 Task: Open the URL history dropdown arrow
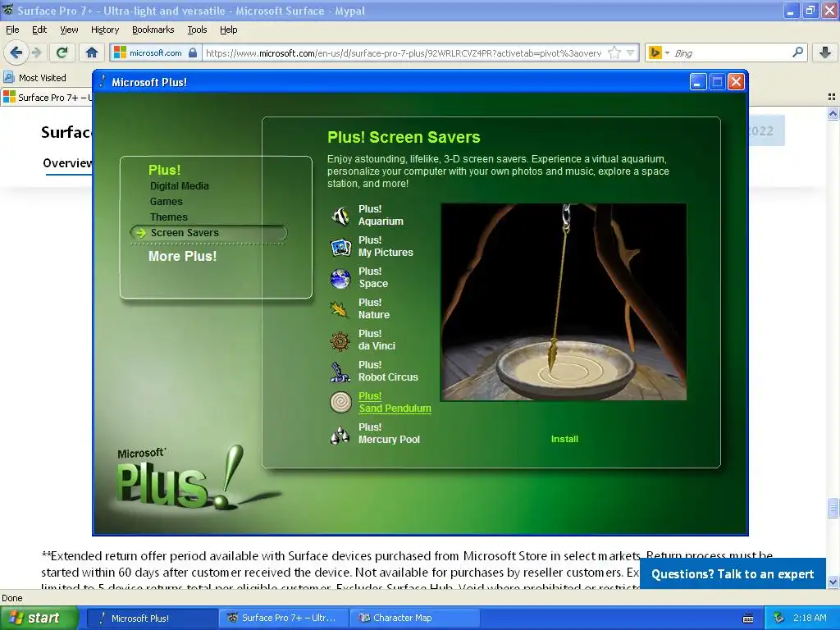[x=631, y=52]
